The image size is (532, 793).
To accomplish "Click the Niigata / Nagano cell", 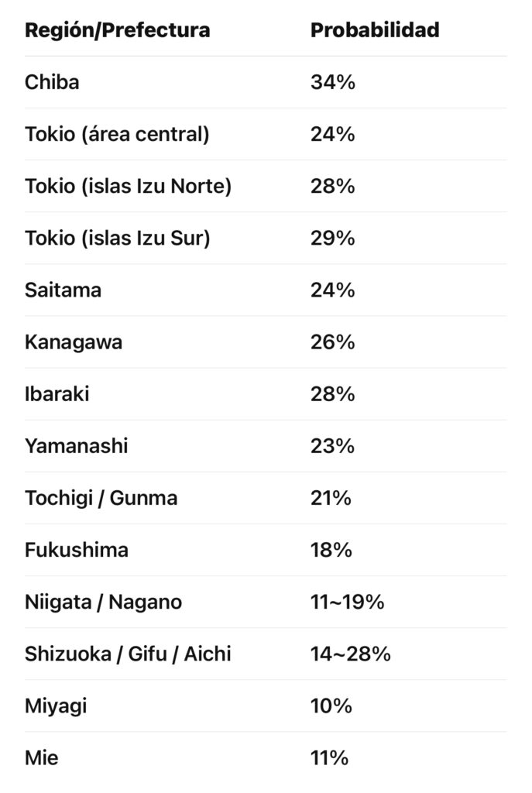I will pos(104,601).
